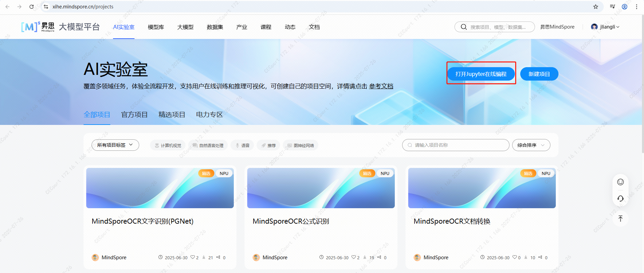This screenshot has height=273, width=644.
Task: Open the 模型库 nav item
Action: (x=156, y=27)
